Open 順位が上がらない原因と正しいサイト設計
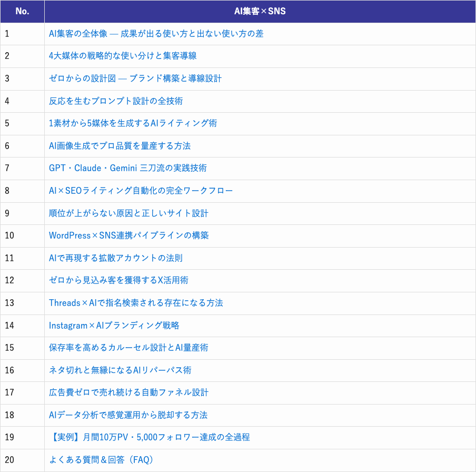 (x=128, y=213)
